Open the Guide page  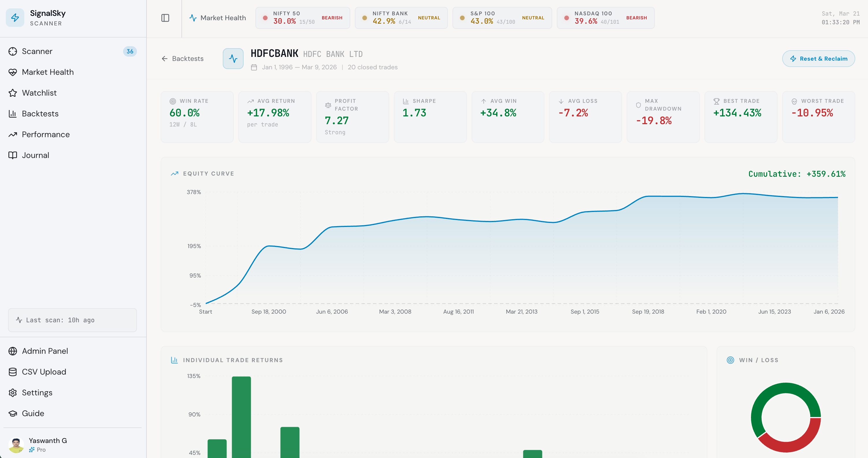(x=73, y=413)
